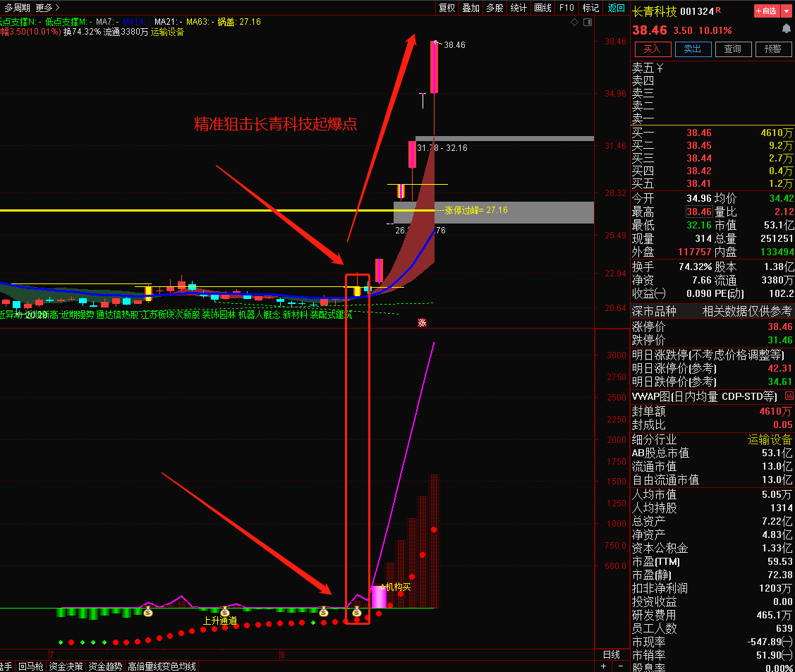Click the 买三 price 38.44 row
This screenshot has height=672, width=795.
(712, 158)
